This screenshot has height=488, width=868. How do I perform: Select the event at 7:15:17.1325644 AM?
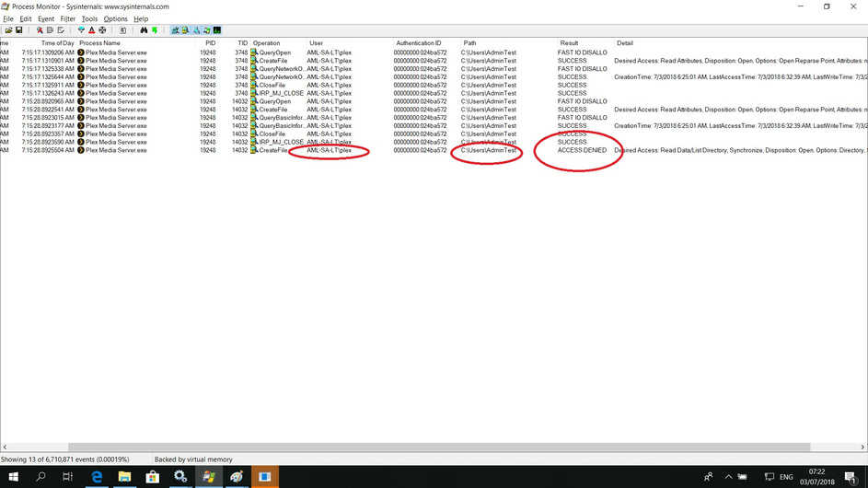(x=434, y=77)
